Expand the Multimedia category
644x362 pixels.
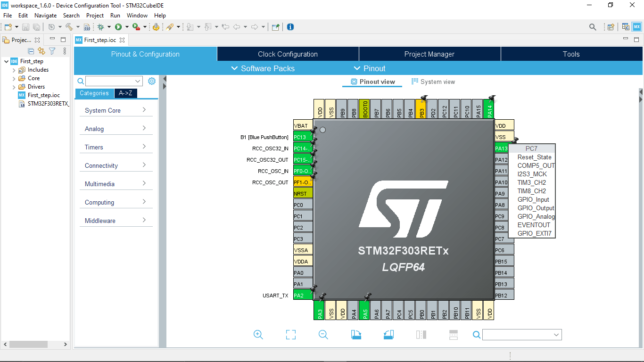click(x=116, y=184)
